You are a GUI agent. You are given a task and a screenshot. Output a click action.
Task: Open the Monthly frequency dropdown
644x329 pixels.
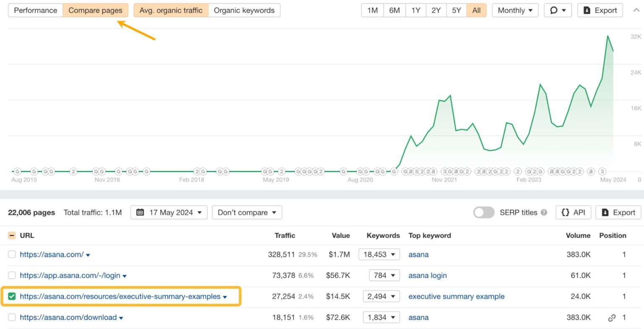(515, 10)
